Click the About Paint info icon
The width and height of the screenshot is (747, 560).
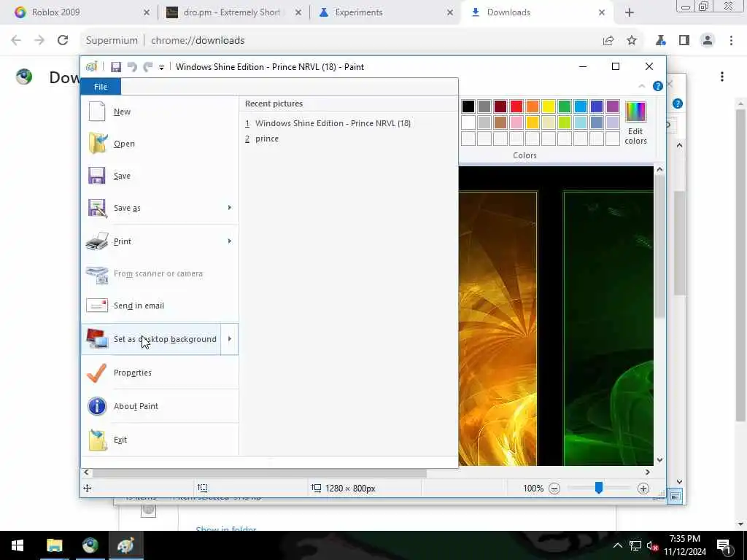97,406
